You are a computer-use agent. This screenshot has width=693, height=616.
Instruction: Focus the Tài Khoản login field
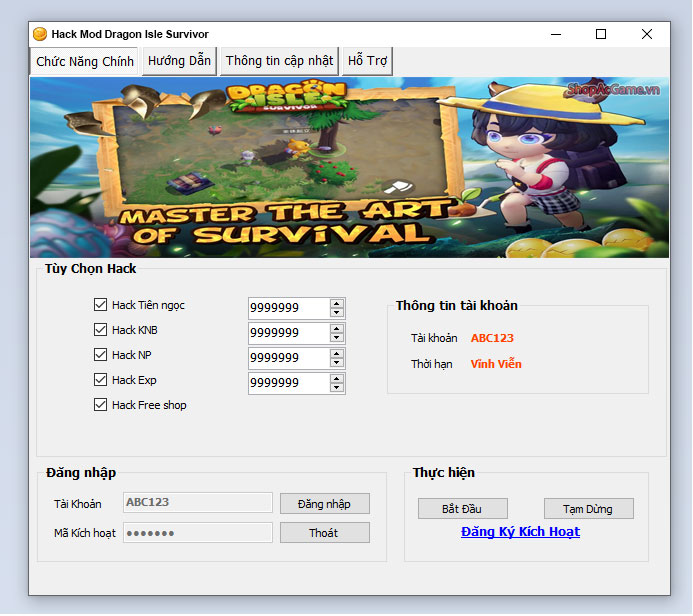click(198, 502)
